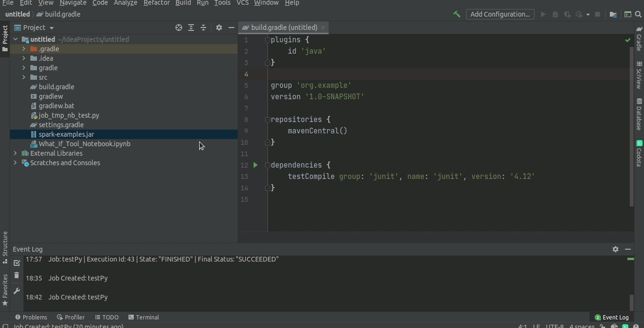
Task: Click the Add Configuration... button
Action: [x=500, y=14]
